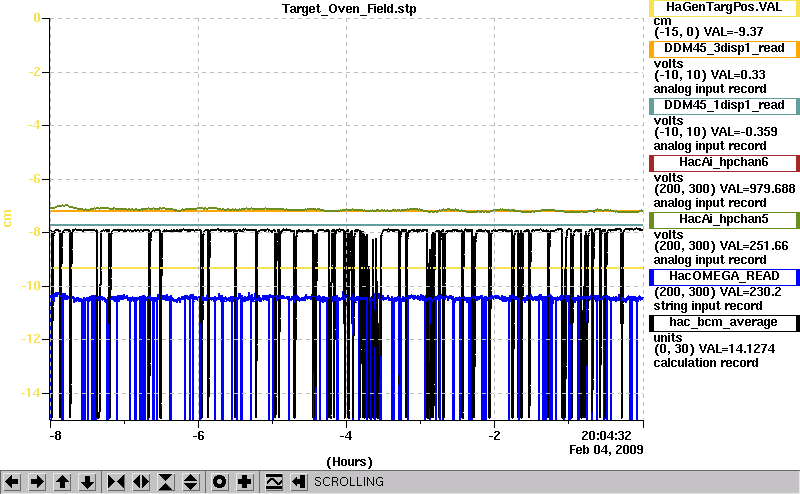Viewport: 800px width, 494px height.
Task: Select the DDM45_3disp1_read legend entry
Action: tap(724, 49)
